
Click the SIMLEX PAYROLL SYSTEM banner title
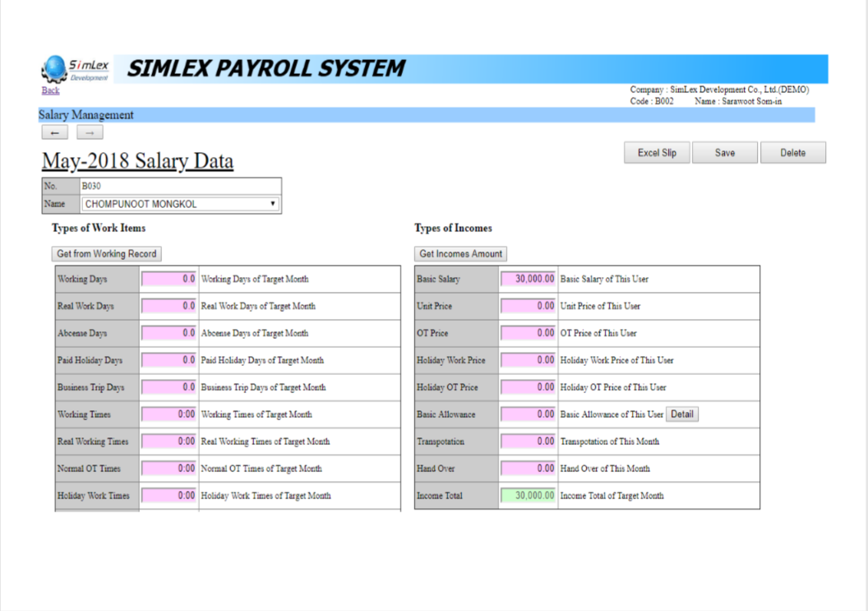pos(267,69)
